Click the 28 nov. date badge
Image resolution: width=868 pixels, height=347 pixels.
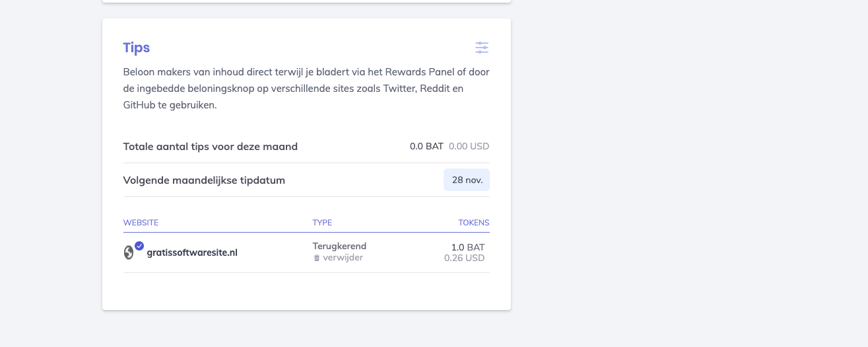tap(467, 180)
